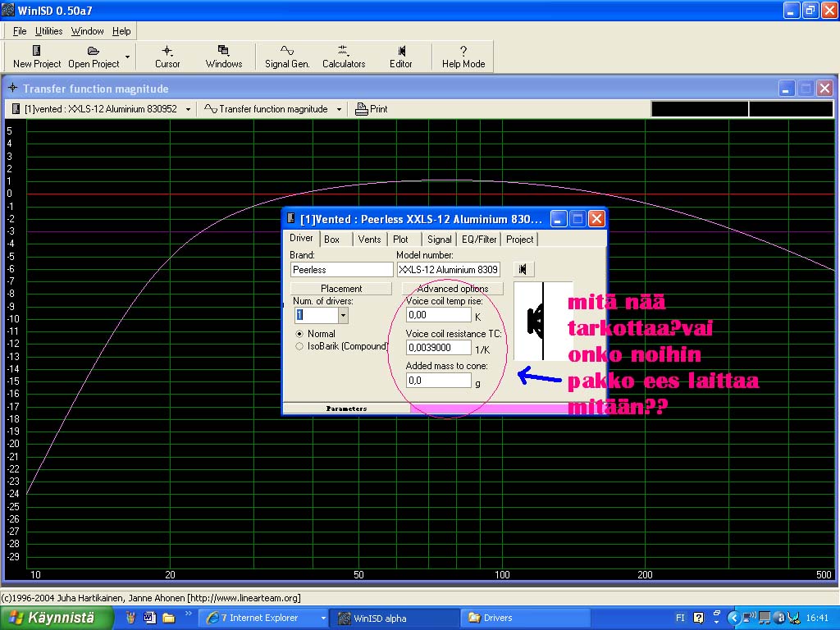Switch to the Vents tab
The height and width of the screenshot is (630, 840).
pyautogui.click(x=369, y=240)
